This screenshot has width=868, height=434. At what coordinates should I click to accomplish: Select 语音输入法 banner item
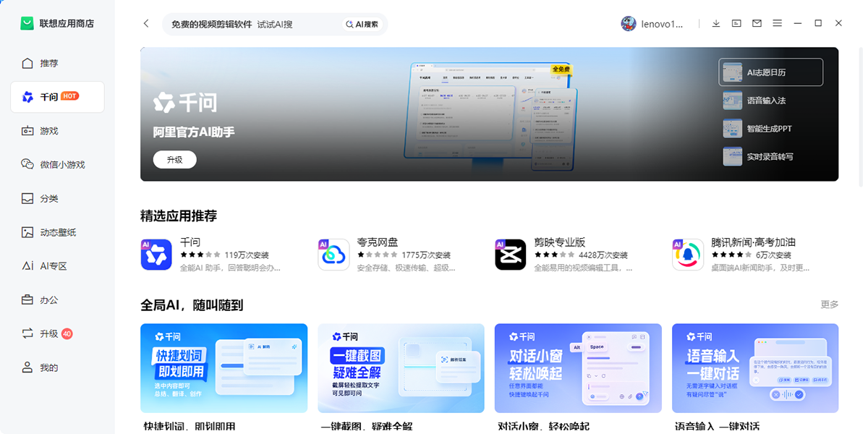point(771,101)
